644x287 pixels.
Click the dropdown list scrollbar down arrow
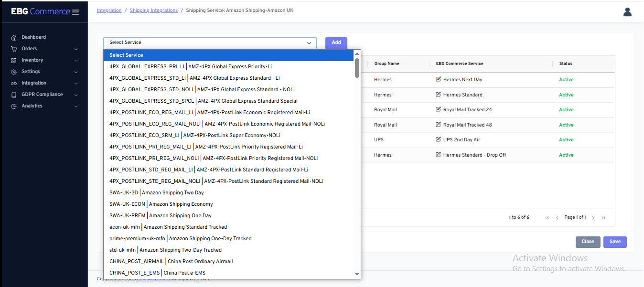(x=357, y=274)
